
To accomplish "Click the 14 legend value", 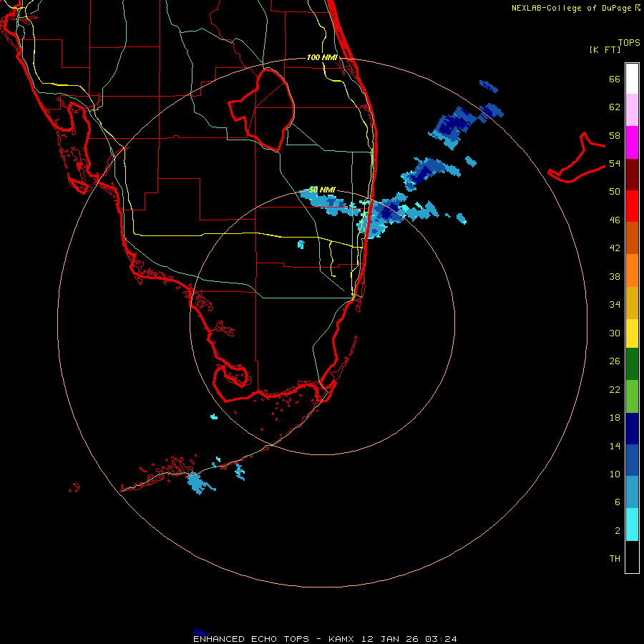I will 615,446.
